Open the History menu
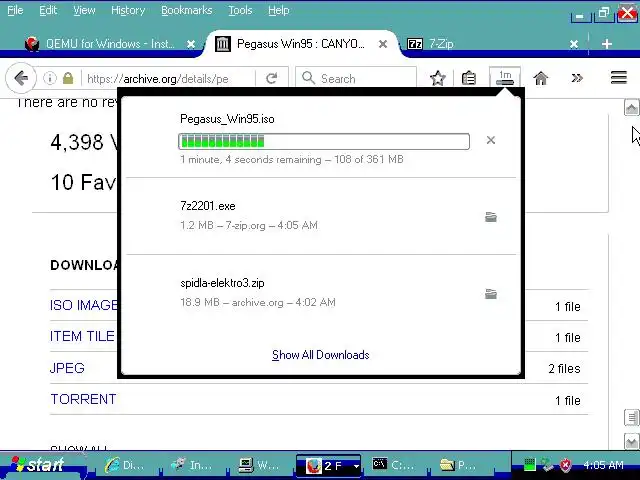Image resolution: width=640 pixels, height=480 pixels. pyautogui.click(x=128, y=10)
